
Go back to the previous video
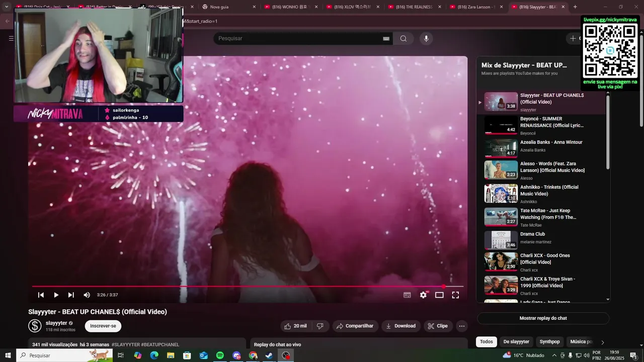41,295
